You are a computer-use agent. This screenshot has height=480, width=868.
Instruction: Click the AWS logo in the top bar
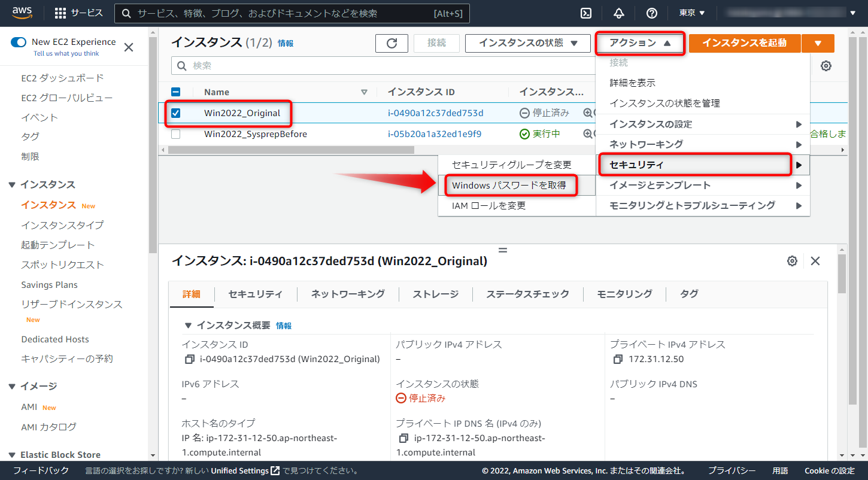pyautogui.click(x=22, y=13)
